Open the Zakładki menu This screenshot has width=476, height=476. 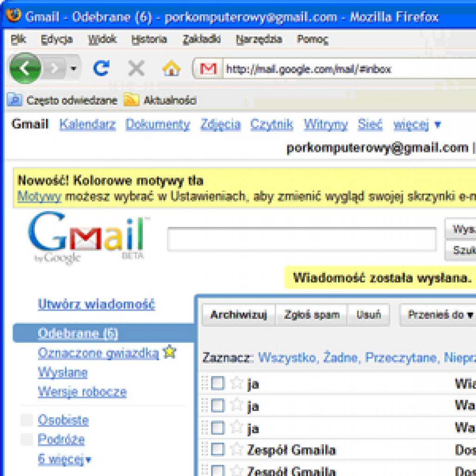click(202, 39)
